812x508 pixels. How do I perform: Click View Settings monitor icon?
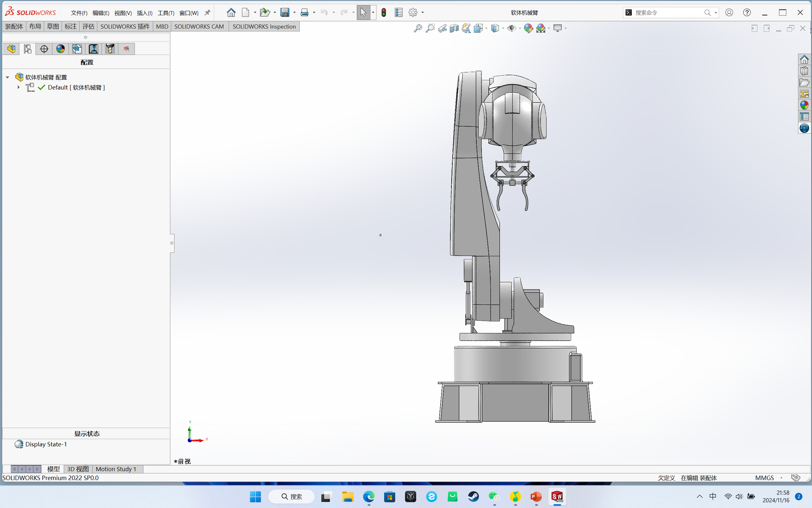pyautogui.click(x=557, y=28)
